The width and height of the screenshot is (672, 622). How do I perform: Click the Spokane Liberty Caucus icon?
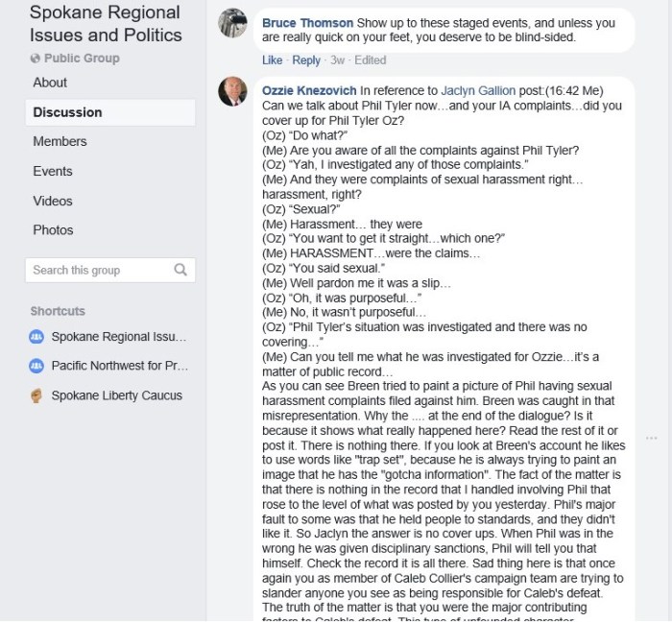(36, 395)
